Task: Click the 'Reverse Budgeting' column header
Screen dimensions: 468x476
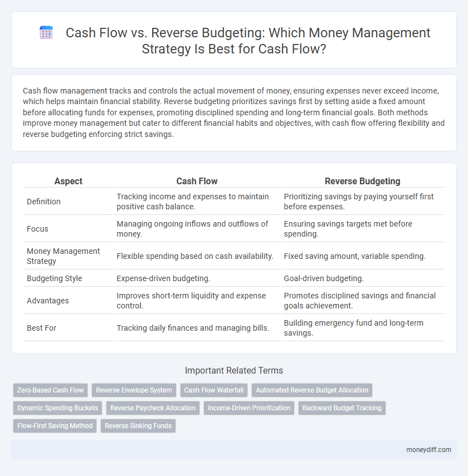Action: pyautogui.click(x=362, y=181)
